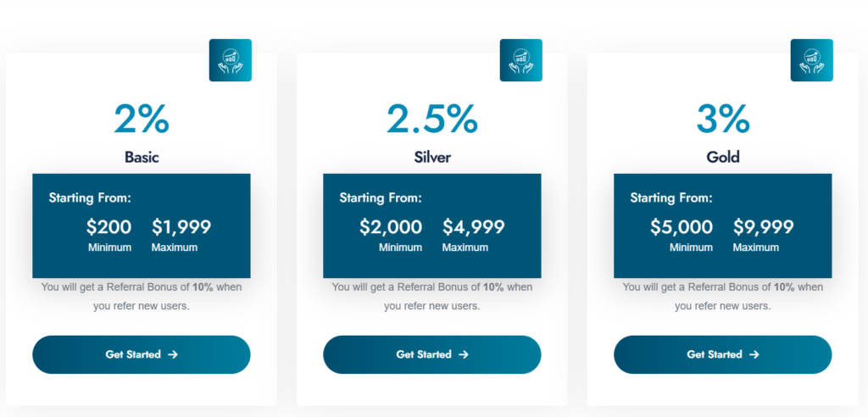The height and width of the screenshot is (417, 868).
Task: Click the $2,000 minimum amount
Action: [x=391, y=227]
